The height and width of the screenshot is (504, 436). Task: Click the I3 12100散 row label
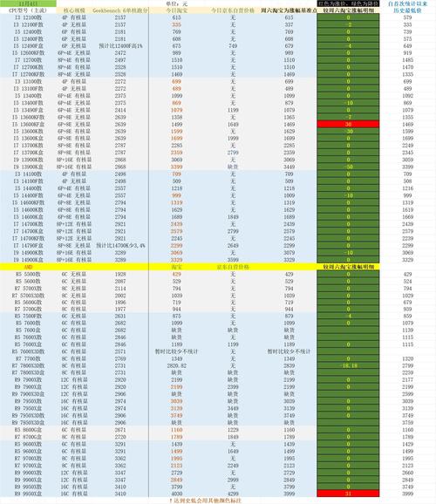tap(28, 17)
